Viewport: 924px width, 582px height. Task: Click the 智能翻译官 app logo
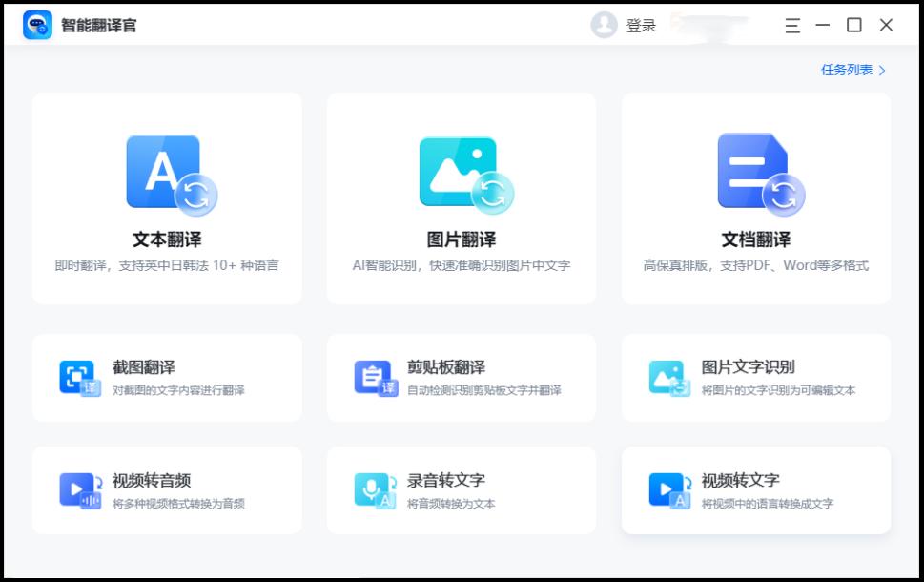pos(36,25)
